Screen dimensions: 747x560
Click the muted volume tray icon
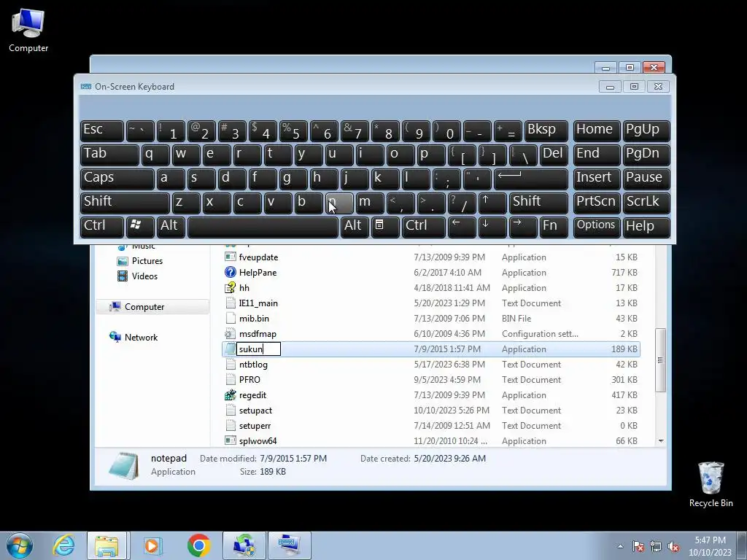click(673, 546)
